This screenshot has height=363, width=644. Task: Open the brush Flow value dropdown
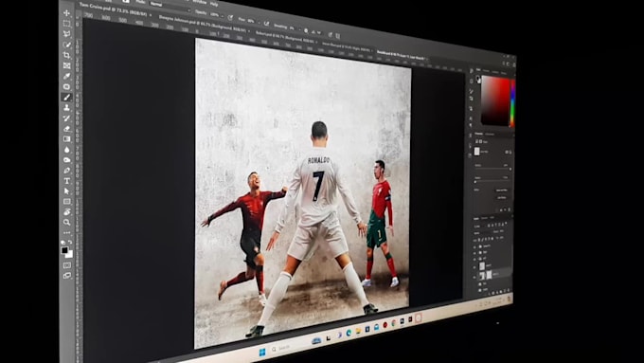coord(259,23)
